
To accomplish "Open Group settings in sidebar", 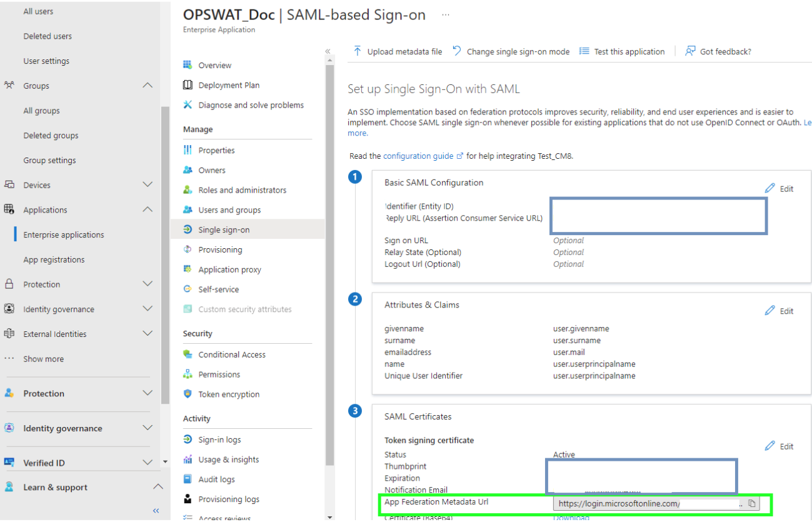I will (x=49, y=160).
